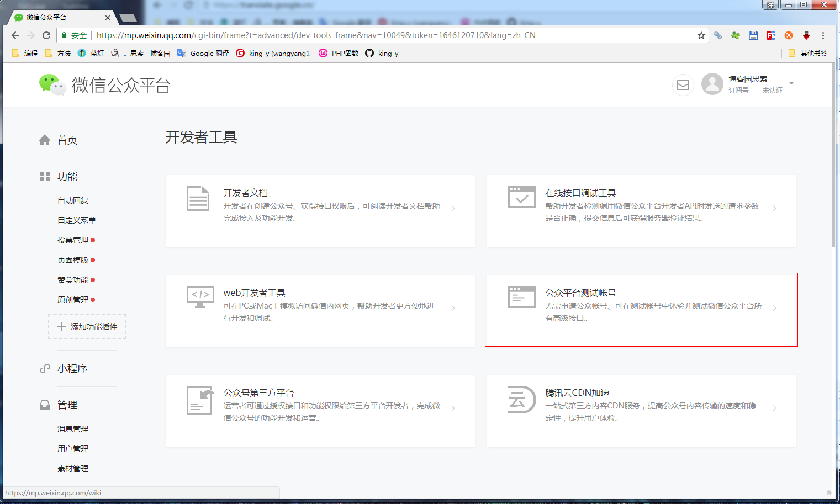The width and height of the screenshot is (840, 504).
Task: Click the WeChat logo in the page header
Action: pos(52,84)
